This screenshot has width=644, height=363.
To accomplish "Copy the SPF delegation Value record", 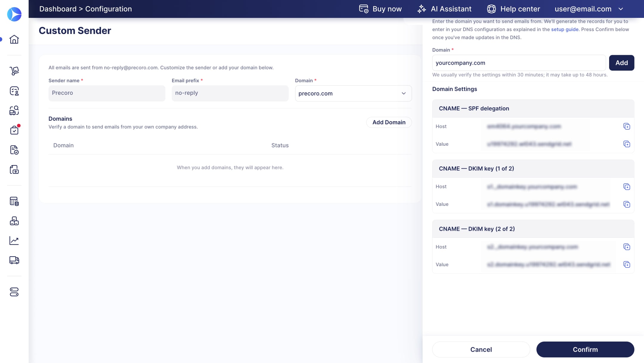I will (x=626, y=144).
